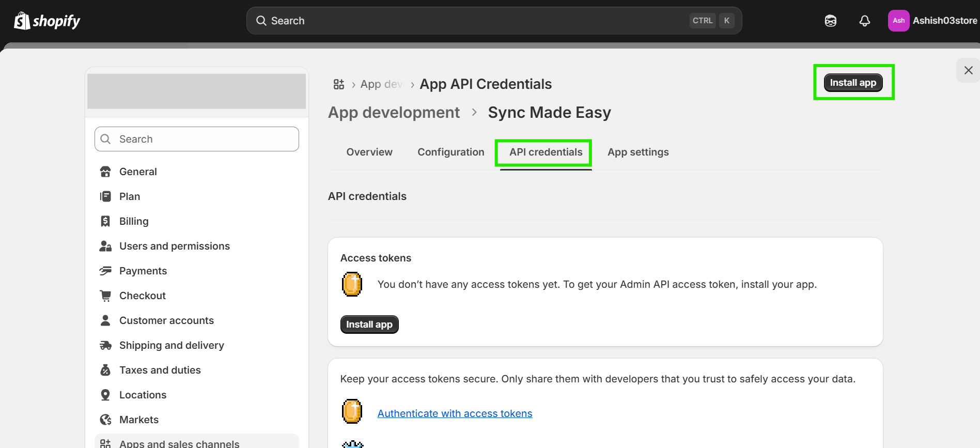The height and width of the screenshot is (448, 980).
Task: Click Install app under Access tokens
Action: pyautogui.click(x=369, y=325)
